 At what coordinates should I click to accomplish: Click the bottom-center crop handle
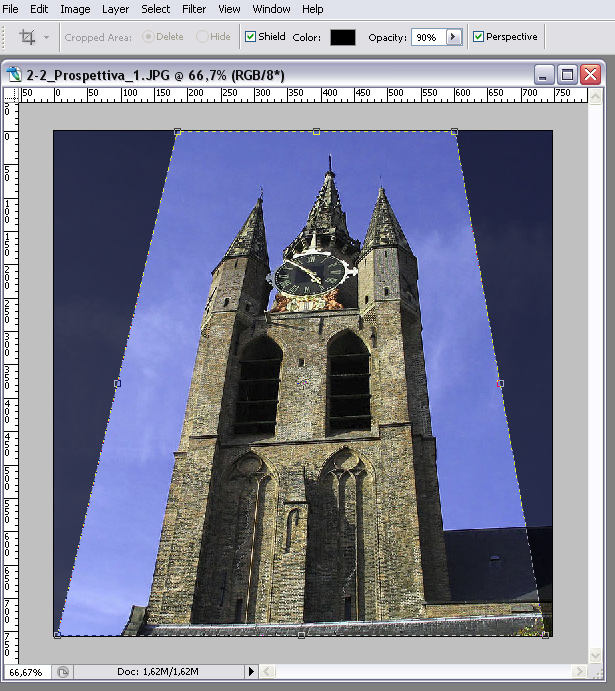(x=301, y=635)
